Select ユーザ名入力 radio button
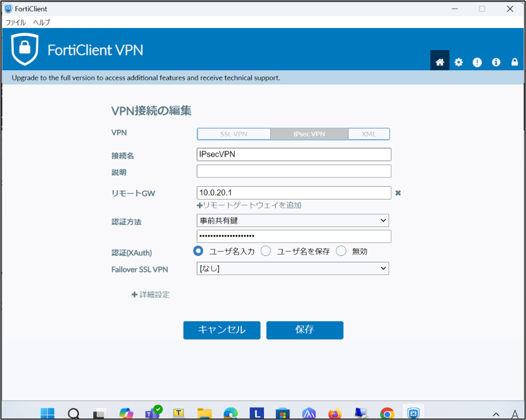Image resolution: width=526 pixels, height=420 pixels. [x=198, y=251]
